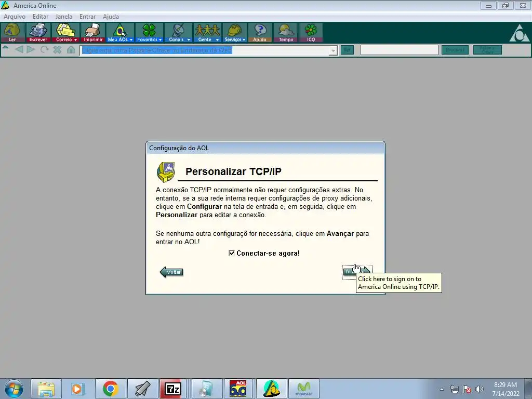Click the Escrever typewriter icon
Screen dimensions: 532x399
click(38, 32)
